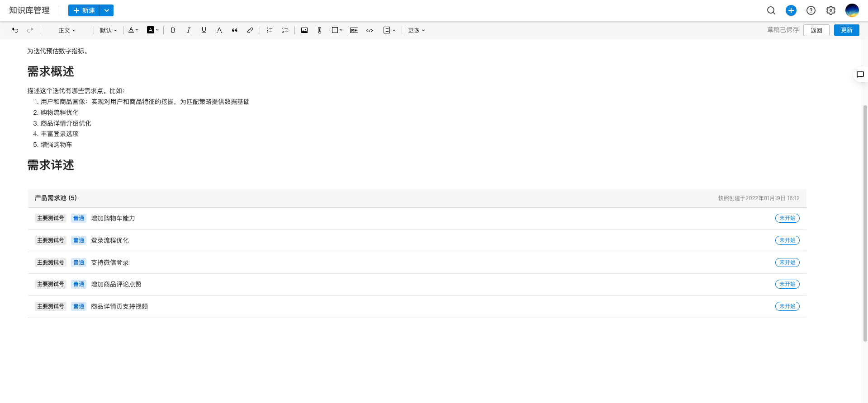
Task: Open the 正文 paragraph style dropdown
Action: tap(67, 30)
